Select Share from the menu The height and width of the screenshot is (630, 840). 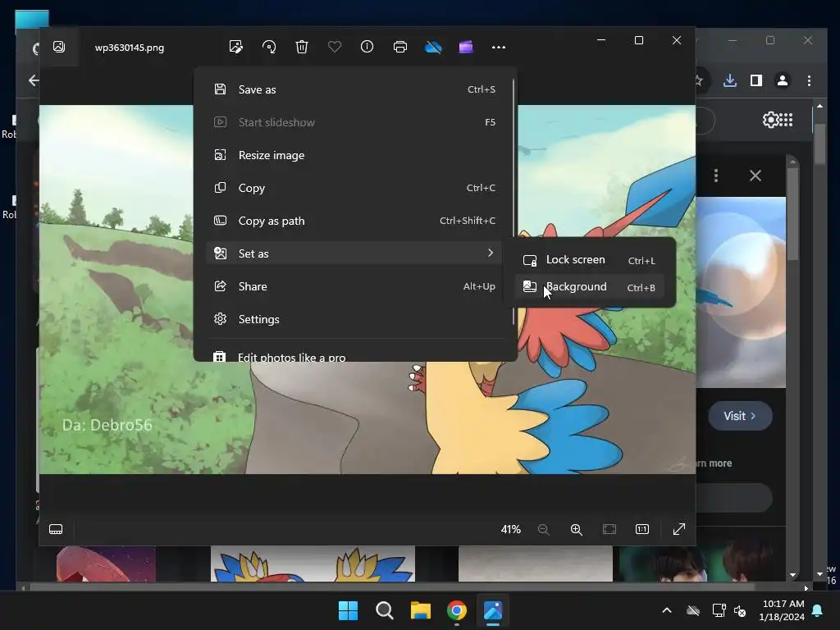(354, 286)
